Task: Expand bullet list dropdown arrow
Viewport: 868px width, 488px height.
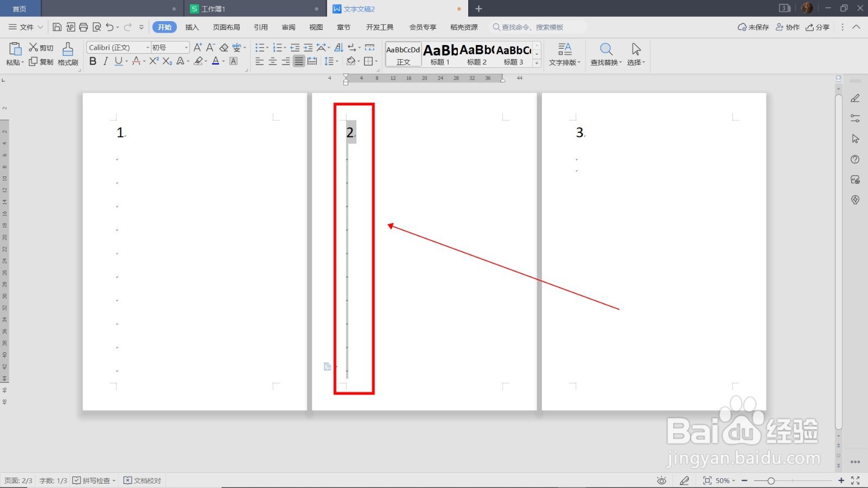Action: [267, 48]
